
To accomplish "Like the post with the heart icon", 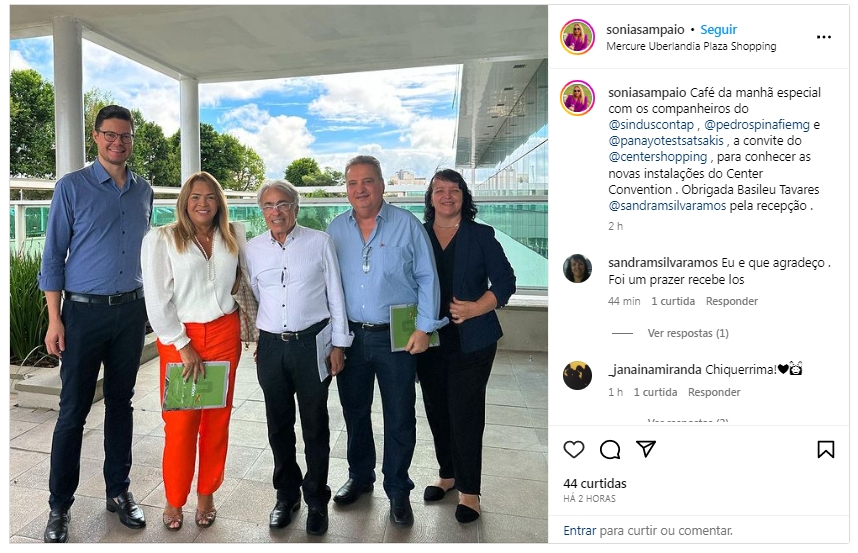I will tap(573, 449).
